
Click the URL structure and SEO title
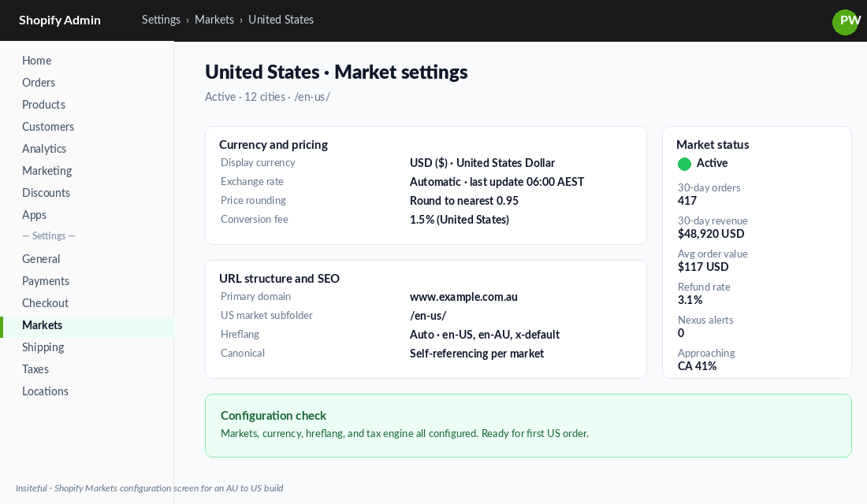279,279
